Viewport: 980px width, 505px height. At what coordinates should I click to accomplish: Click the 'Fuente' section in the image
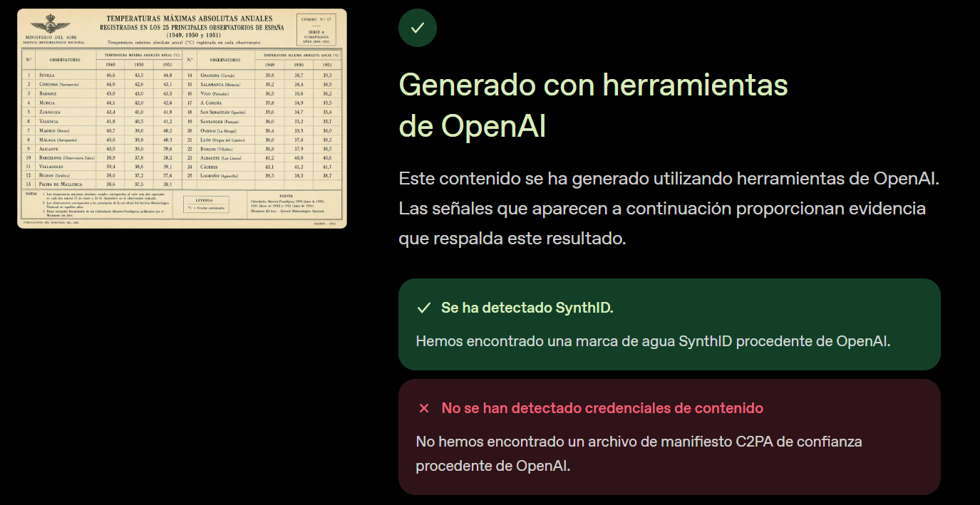click(x=294, y=204)
